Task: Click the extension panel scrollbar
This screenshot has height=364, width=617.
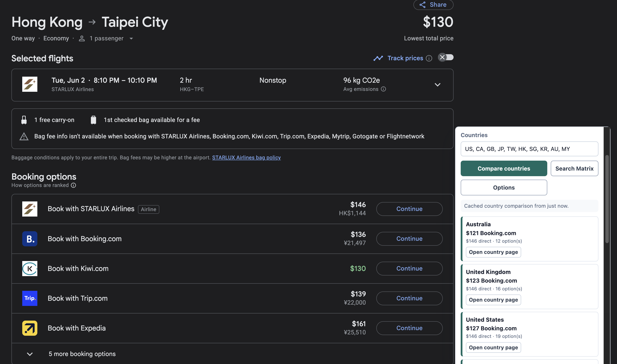Action: [x=607, y=199]
